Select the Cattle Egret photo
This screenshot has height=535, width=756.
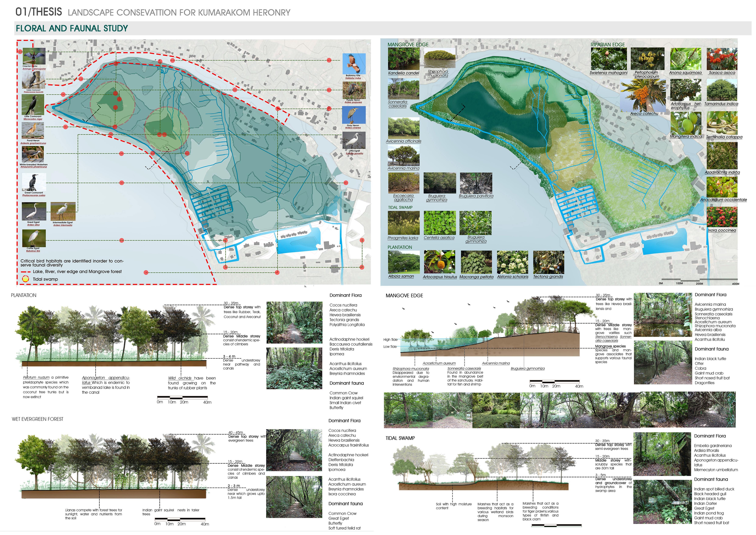[34, 238]
